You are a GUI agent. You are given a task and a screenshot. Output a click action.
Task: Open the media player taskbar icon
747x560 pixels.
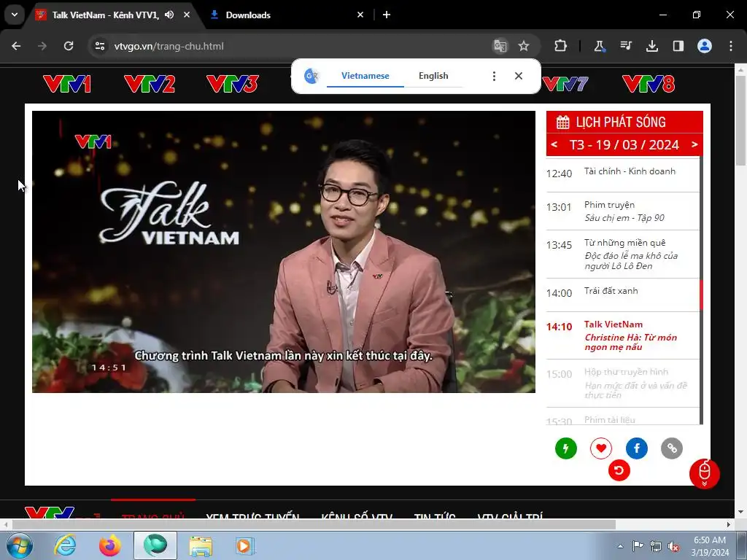[x=246, y=545]
